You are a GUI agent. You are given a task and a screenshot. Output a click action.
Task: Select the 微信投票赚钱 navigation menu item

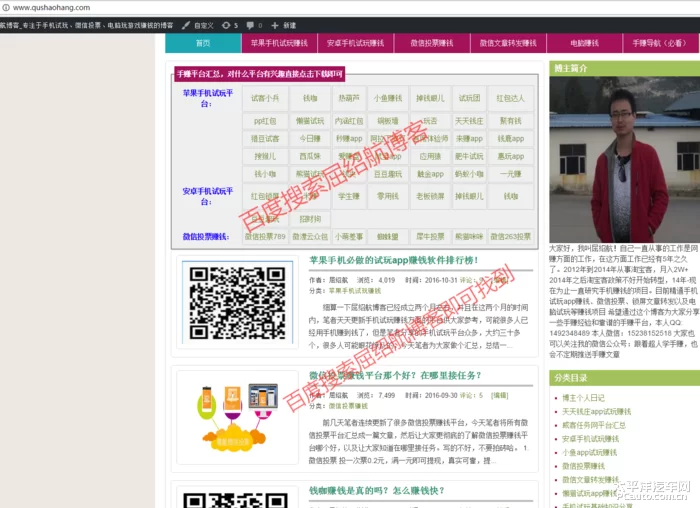point(431,43)
